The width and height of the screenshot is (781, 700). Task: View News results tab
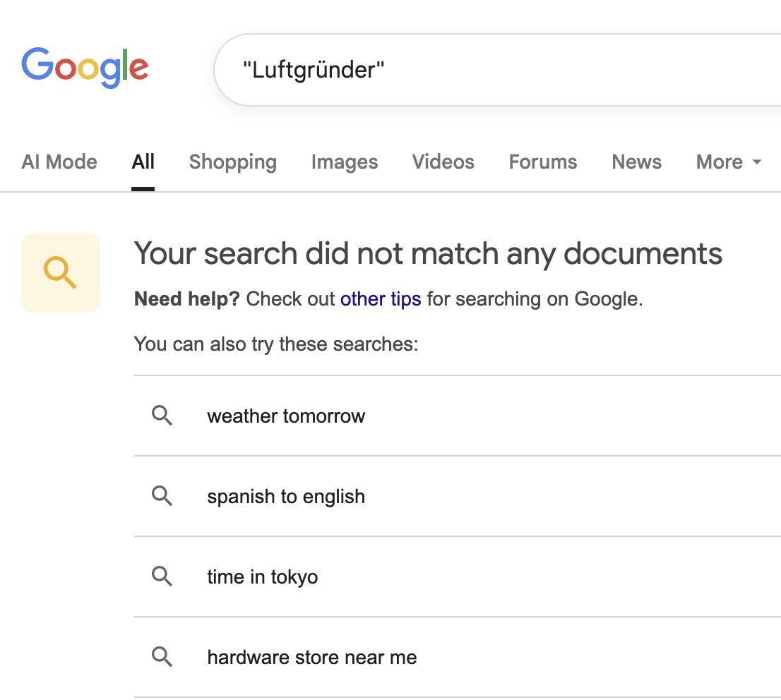pos(636,162)
